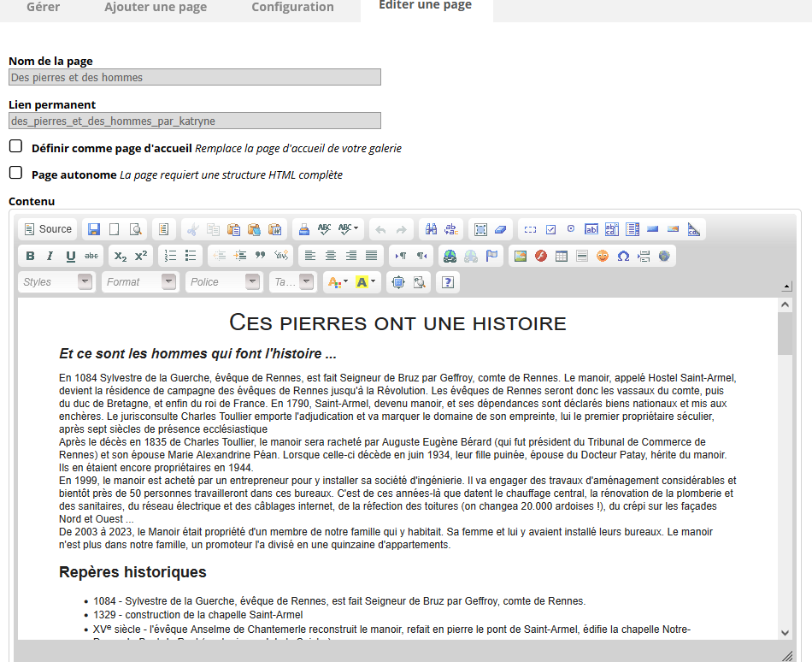Click the Block Quote icon
This screenshot has width=812, height=662.
tap(261, 256)
